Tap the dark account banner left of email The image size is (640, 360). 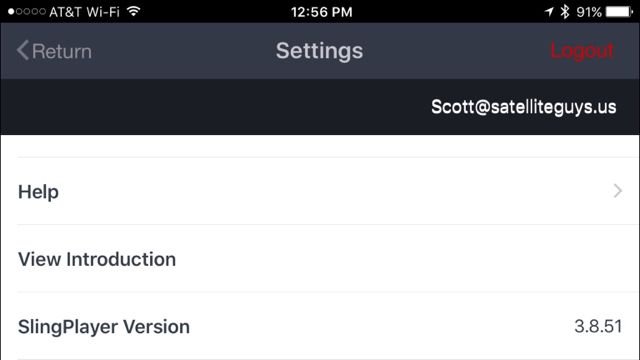(212, 107)
